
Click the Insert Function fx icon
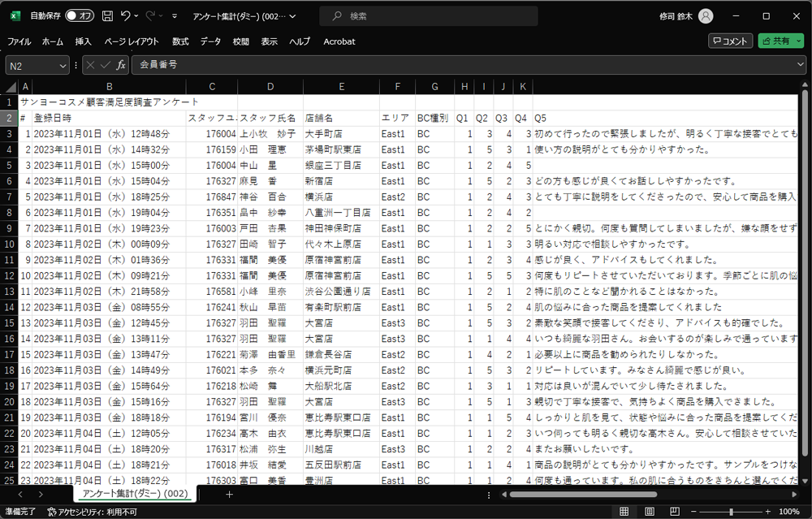[121, 65]
